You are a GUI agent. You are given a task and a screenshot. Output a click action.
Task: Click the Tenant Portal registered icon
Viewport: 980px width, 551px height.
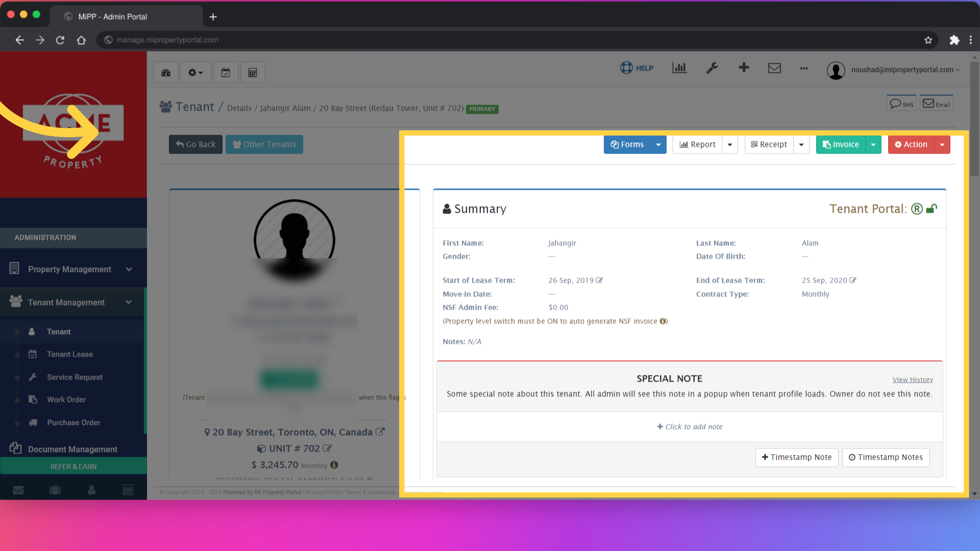[x=917, y=209]
